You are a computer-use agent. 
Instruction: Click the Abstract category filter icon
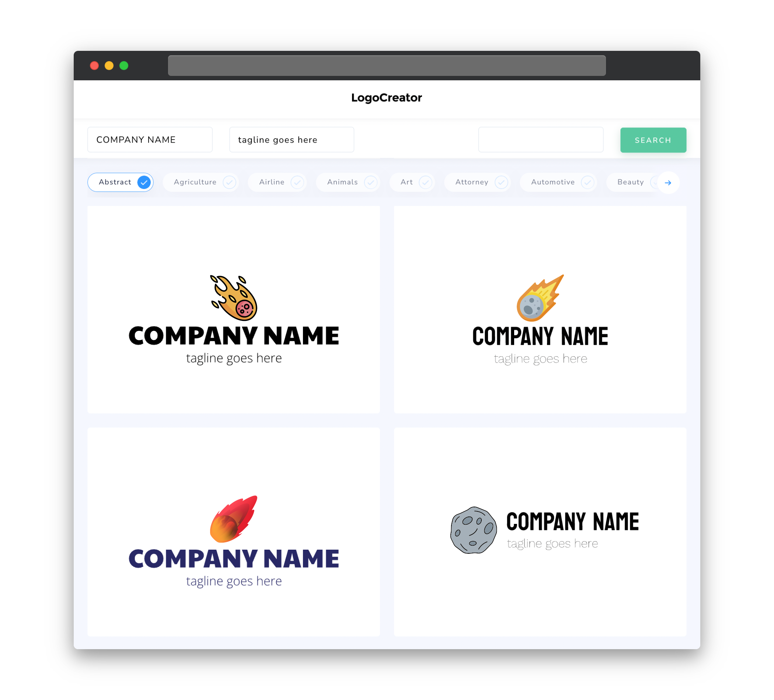[x=145, y=182]
